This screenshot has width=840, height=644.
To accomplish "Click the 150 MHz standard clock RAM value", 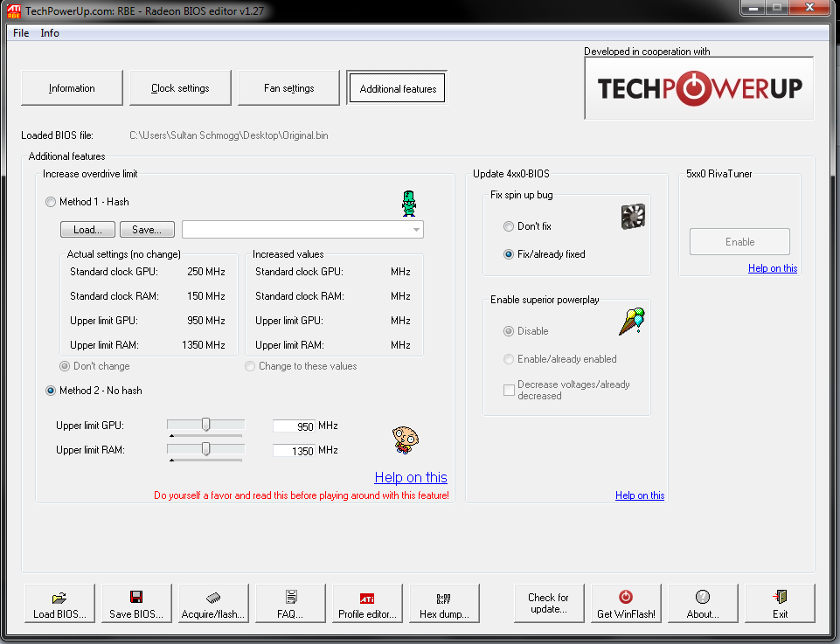I will 206,296.
